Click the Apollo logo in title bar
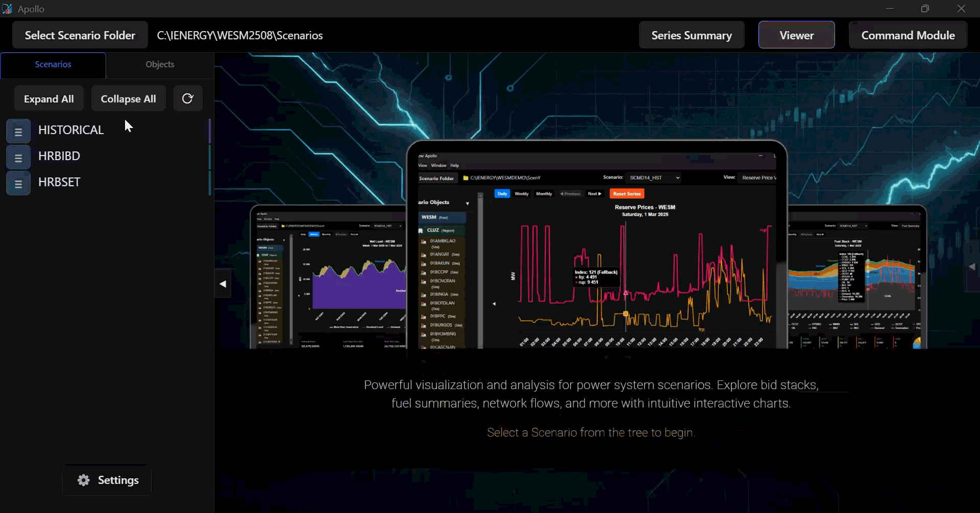 tap(7, 9)
